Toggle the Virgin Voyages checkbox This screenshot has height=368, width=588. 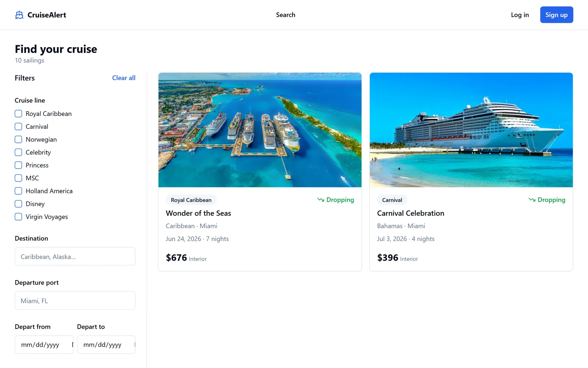pyautogui.click(x=18, y=217)
